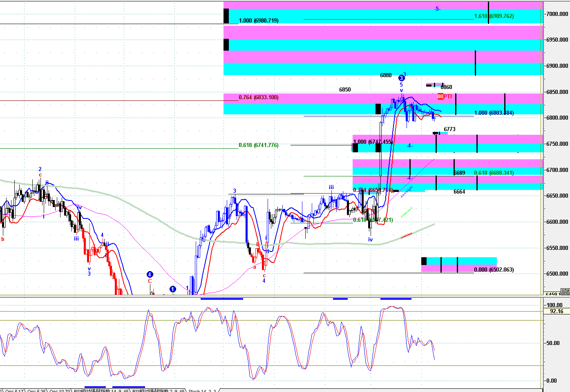Image resolution: width=570 pixels, height=392 pixels.
Task: Click the 92.16 stochastic value box
Action: 557,311
